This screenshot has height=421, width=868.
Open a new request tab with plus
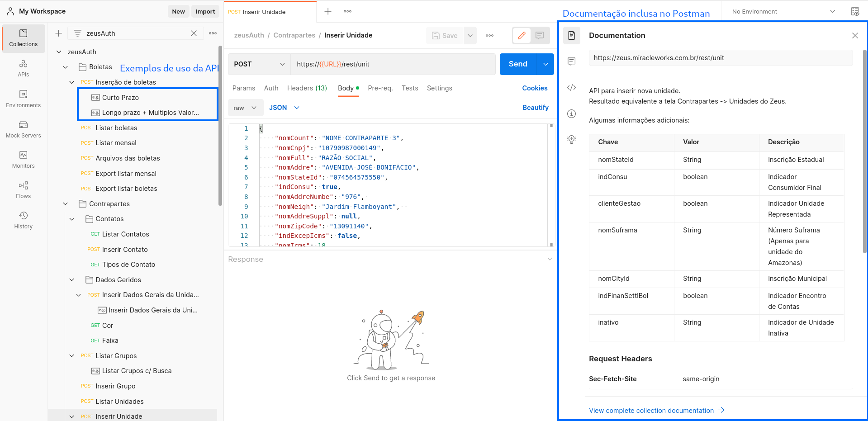click(x=328, y=12)
